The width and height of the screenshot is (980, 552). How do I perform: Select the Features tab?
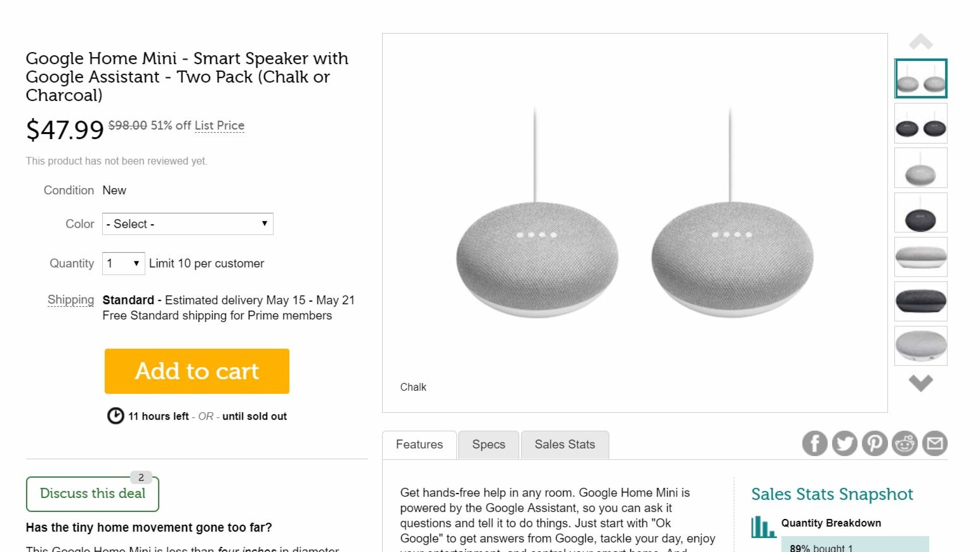click(420, 445)
